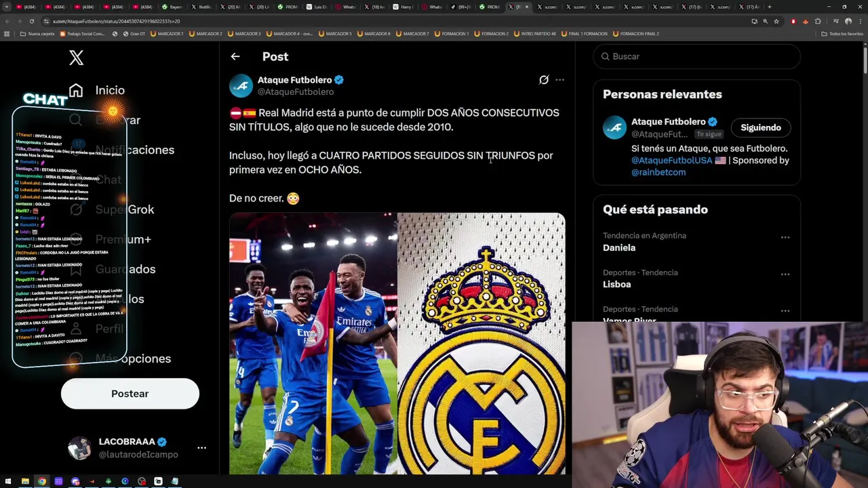868x488 pixels.
Task: Click the Personas relevantes heading
Action: [x=662, y=94]
